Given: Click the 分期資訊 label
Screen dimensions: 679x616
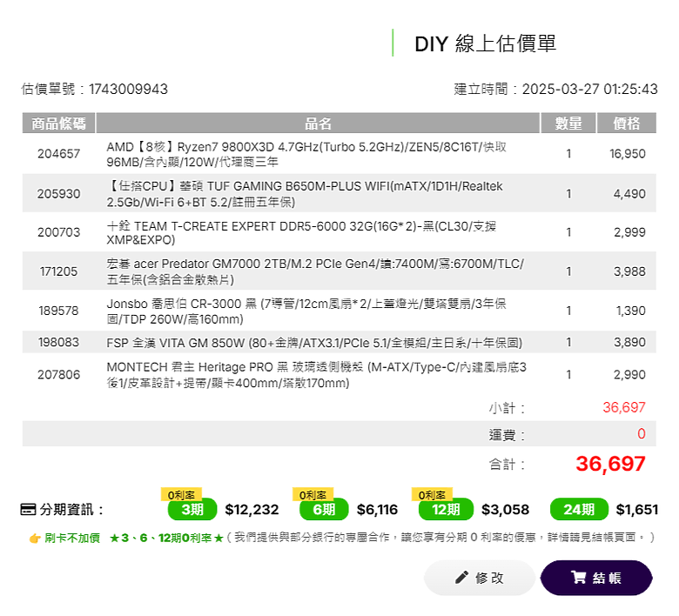Looking at the screenshot, I should coord(71,510).
